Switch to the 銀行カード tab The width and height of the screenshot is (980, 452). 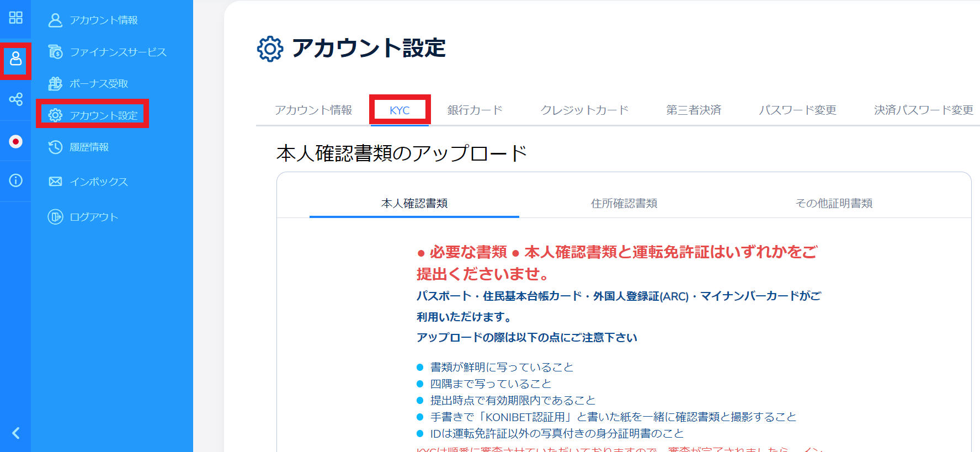click(x=475, y=110)
